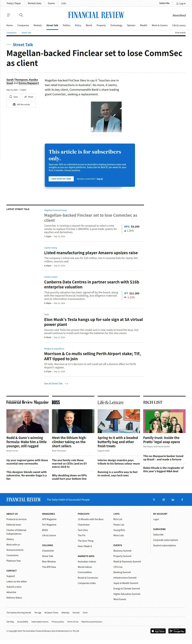Open Canberra Data Centres partner search article
The height and width of the screenshot is (644, 192).
point(92,285)
